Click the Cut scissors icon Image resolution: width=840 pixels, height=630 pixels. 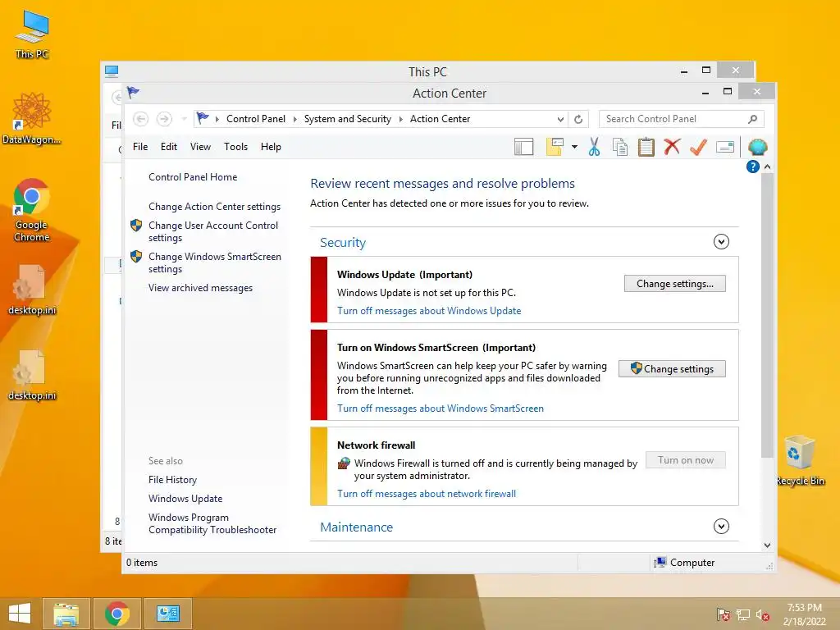pyautogui.click(x=594, y=146)
